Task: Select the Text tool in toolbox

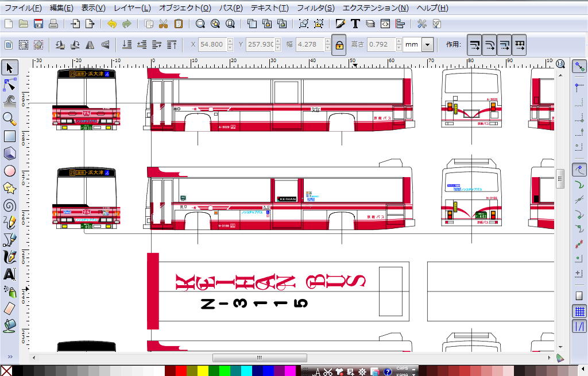Action: (9, 274)
